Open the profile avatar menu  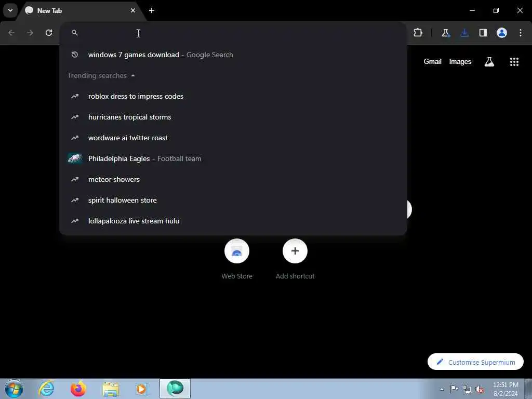pyautogui.click(x=502, y=33)
